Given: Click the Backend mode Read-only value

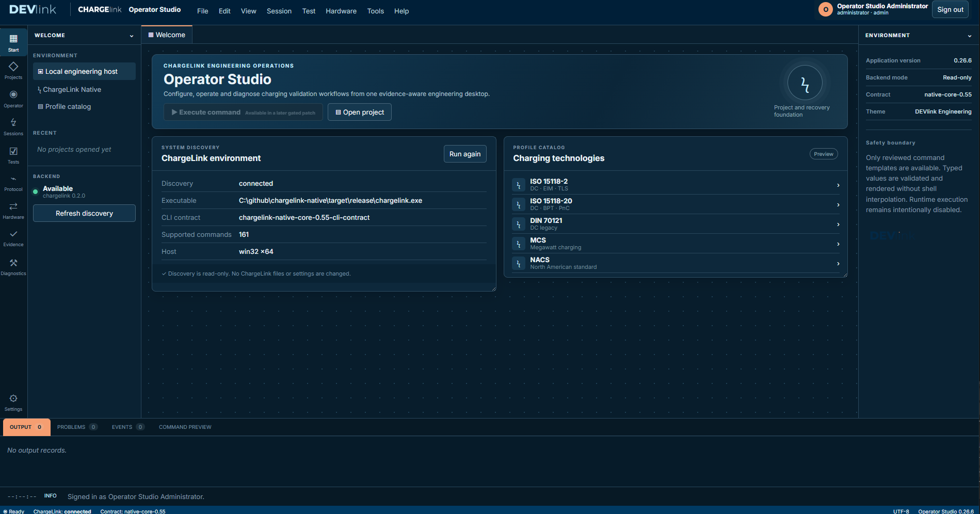Looking at the screenshot, I should [x=957, y=77].
